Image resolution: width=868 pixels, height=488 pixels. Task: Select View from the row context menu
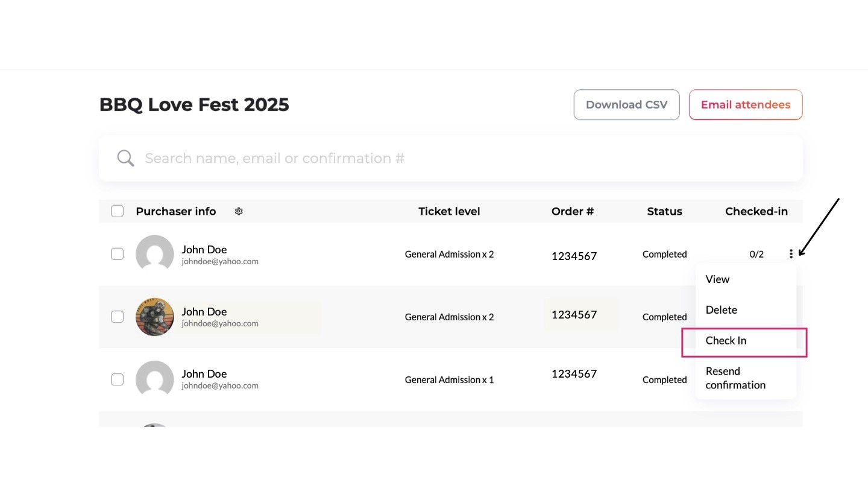click(x=717, y=279)
